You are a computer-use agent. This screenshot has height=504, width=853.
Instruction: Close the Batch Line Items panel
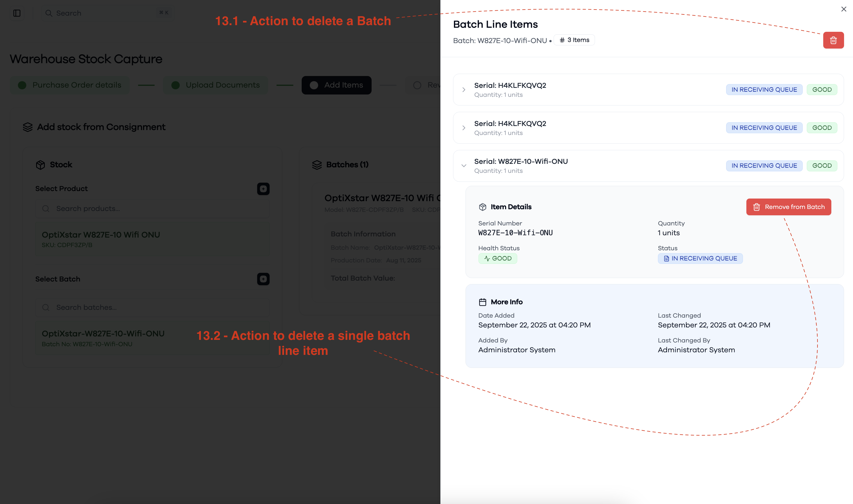pos(843,9)
